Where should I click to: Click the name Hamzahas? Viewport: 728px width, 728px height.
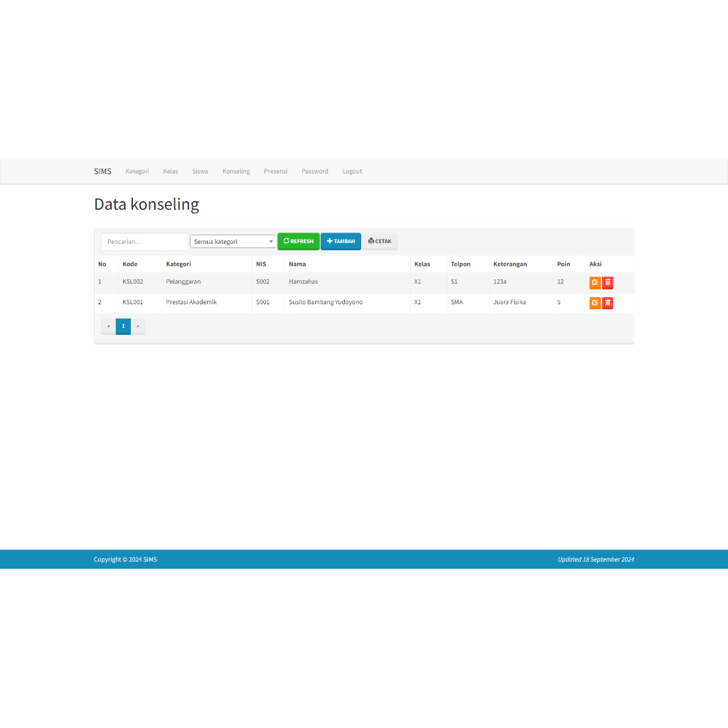tap(303, 282)
